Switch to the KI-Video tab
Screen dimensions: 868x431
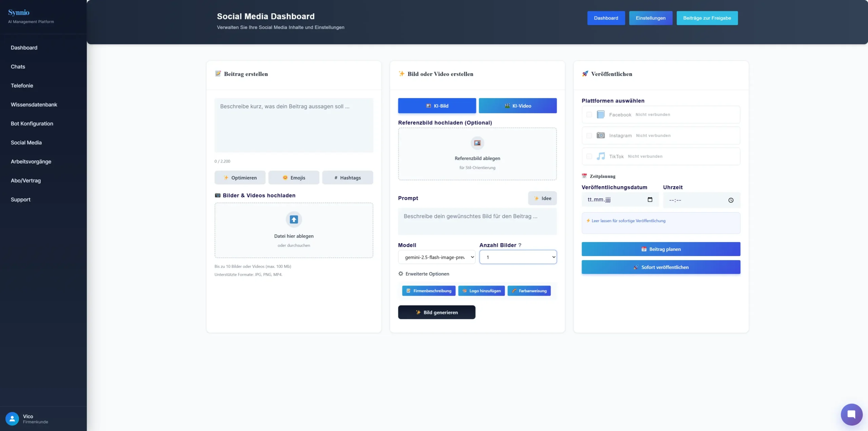[x=517, y=106]
